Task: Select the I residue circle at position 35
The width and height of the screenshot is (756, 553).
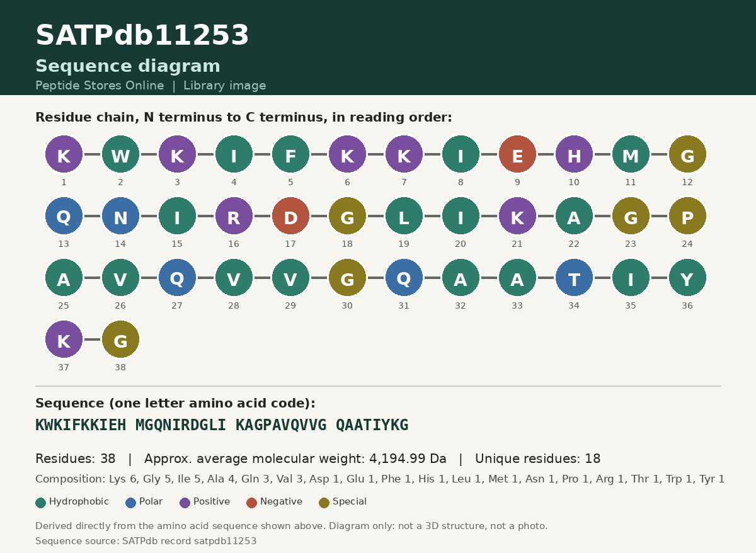Action: (631, 278)
